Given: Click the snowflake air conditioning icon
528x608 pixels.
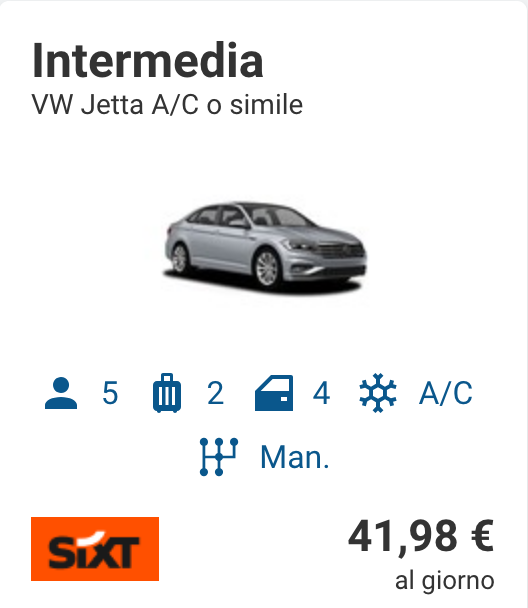Looking at the screenshot, I should coord(378,393).
